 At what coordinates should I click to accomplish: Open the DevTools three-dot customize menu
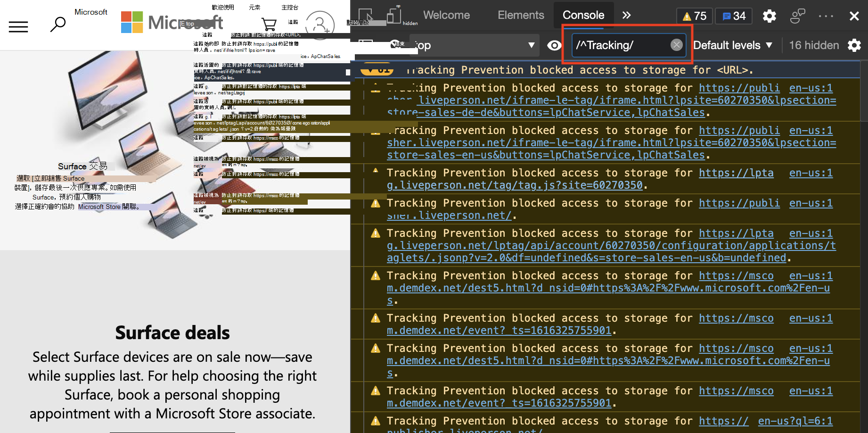tap(826, 16)
